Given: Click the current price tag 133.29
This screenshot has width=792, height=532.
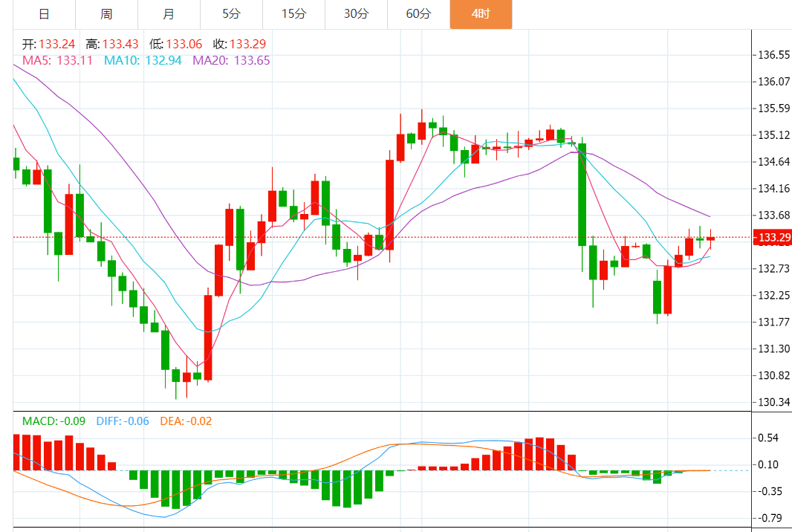Looking at the screenshot, I should tap(773, 238).
